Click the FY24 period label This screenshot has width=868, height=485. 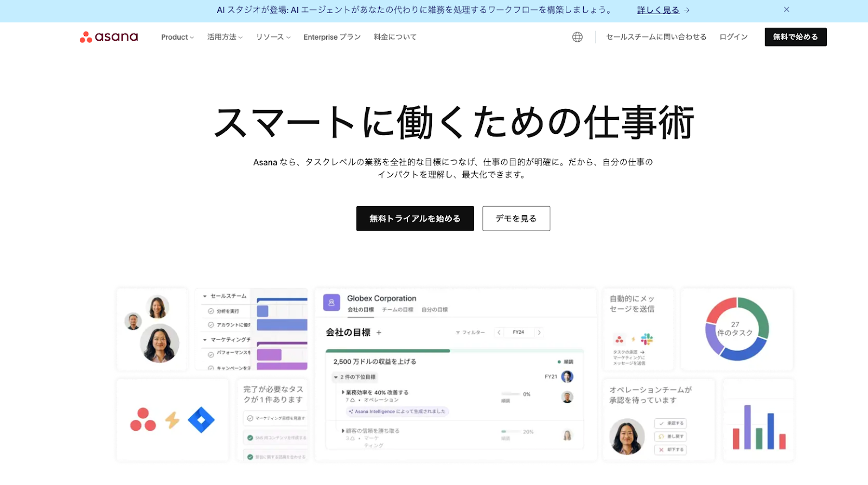click(x=519, y=333)
